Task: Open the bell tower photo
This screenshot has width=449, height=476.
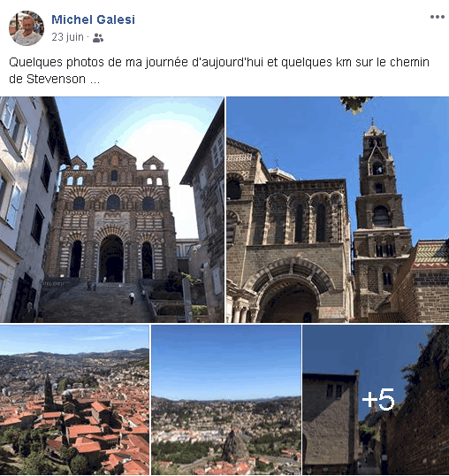Action: pos(338,210)
